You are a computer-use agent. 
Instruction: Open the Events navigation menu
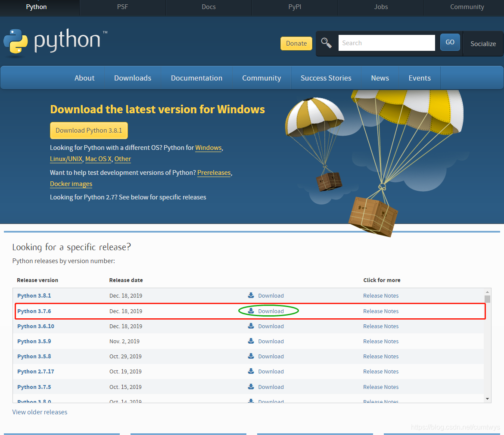[420, 78]
